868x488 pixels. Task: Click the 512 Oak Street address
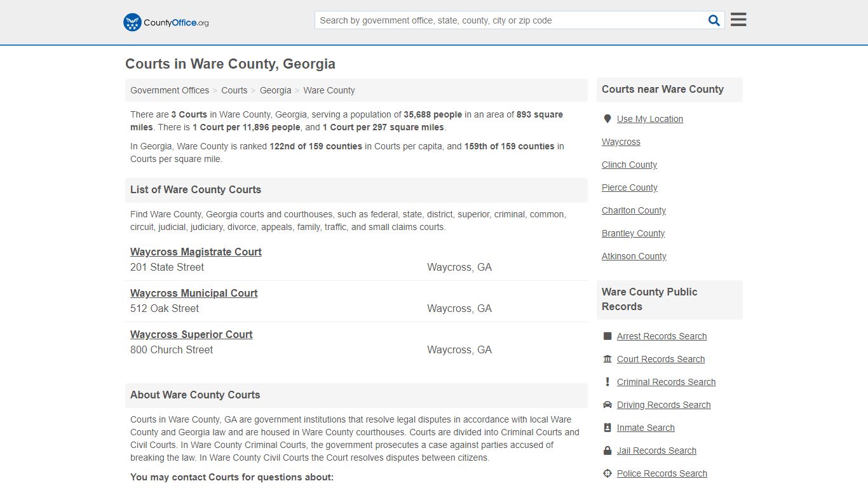pyautogui.click(x=165, y=308)
